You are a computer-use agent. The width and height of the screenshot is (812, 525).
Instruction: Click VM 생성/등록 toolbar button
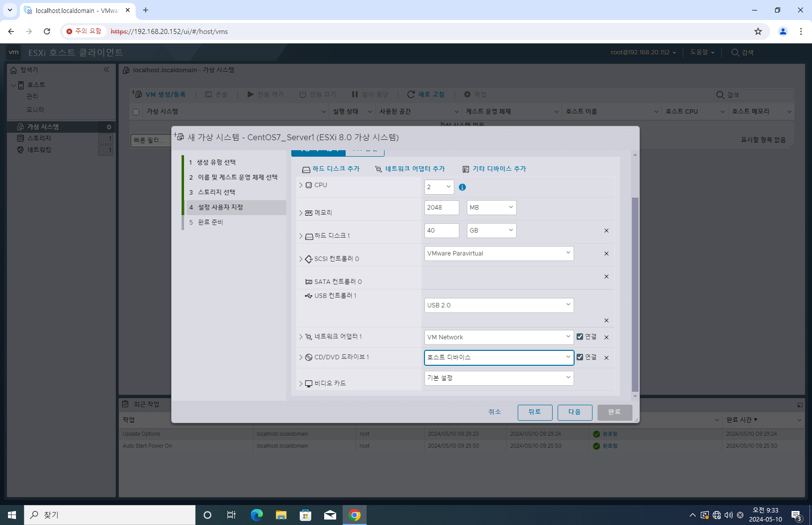[x=159, y=94]
